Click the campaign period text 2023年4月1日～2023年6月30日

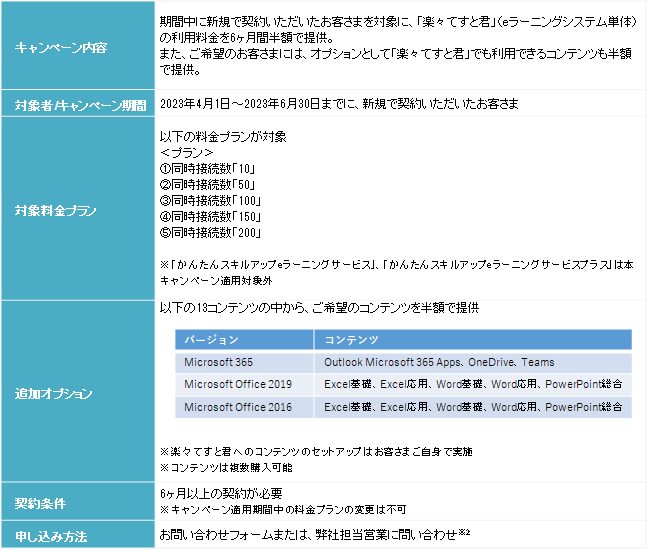click(x=239, y=104)
